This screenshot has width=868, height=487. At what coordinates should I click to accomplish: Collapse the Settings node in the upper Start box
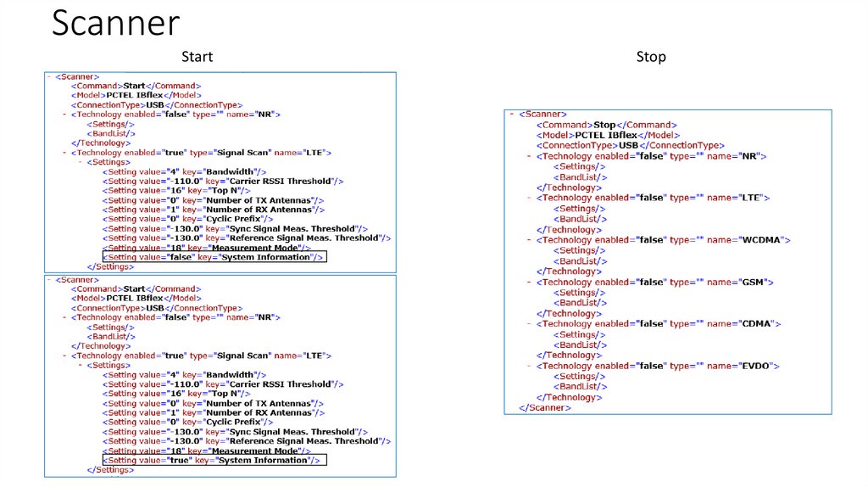[81, 162]
